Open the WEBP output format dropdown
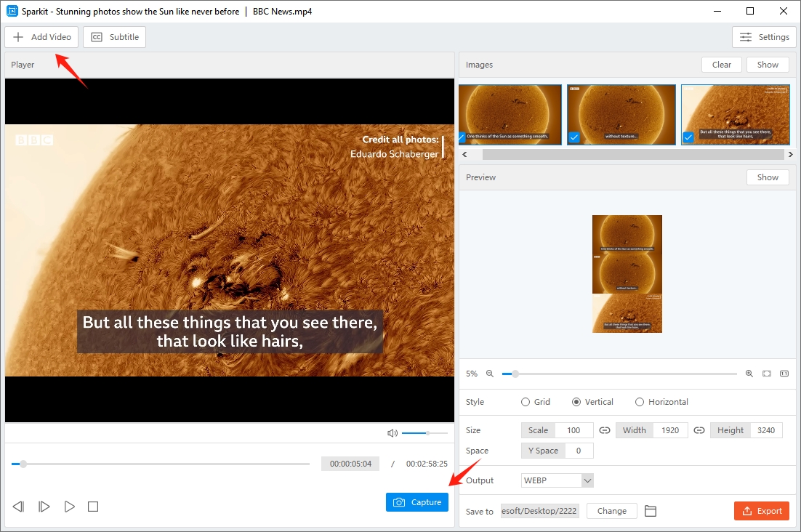 [x=557, y=480]
